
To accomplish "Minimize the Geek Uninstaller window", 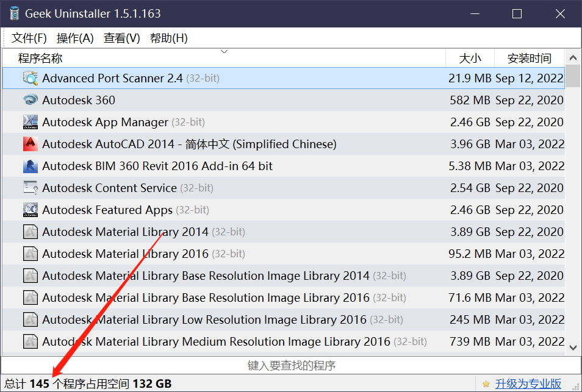I will (x=475, y=14).
